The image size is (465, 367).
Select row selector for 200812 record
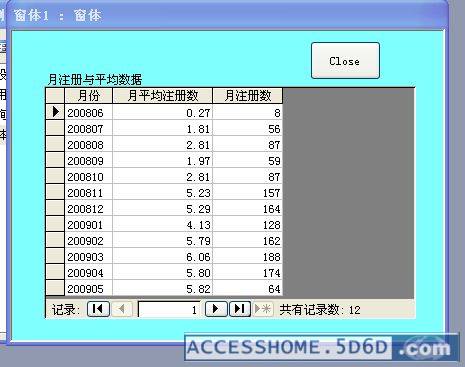point(55,208)
